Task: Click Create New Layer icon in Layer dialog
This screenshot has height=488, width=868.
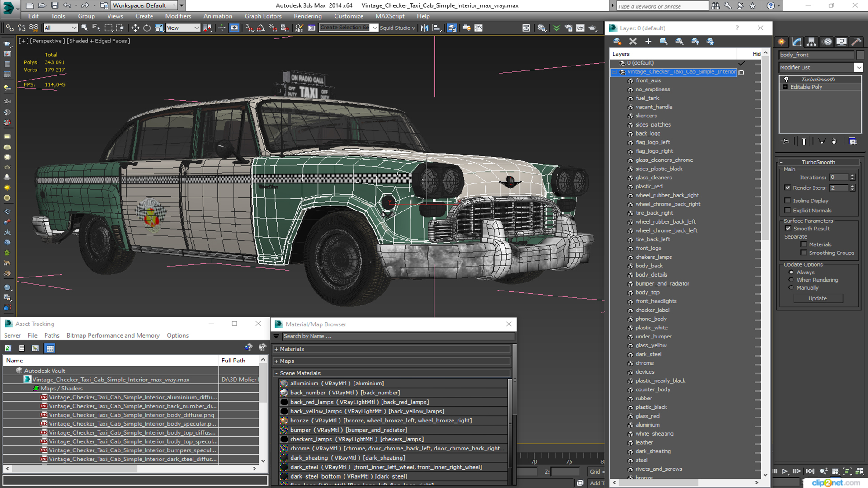Action: tap(617, 41)
